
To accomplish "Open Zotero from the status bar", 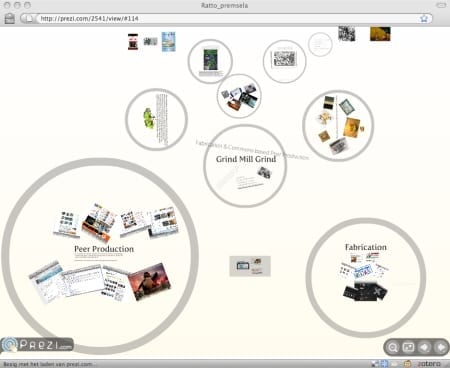I will 429,364.
